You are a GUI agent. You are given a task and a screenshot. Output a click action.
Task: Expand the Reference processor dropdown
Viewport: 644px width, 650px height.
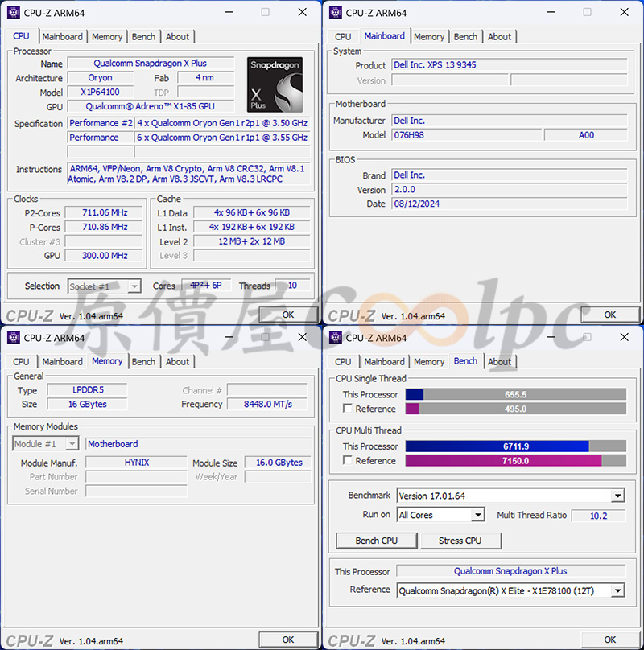[x=511, y=590]
